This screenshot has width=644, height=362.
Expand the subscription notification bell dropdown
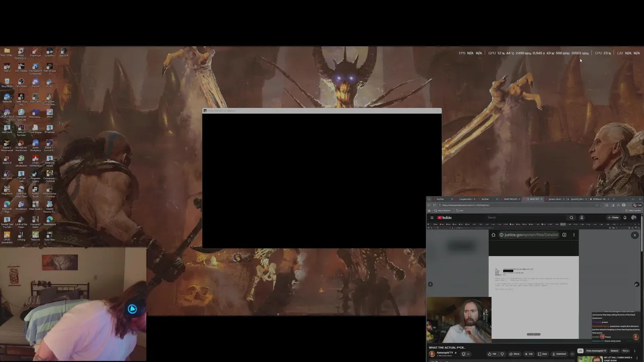466,354
